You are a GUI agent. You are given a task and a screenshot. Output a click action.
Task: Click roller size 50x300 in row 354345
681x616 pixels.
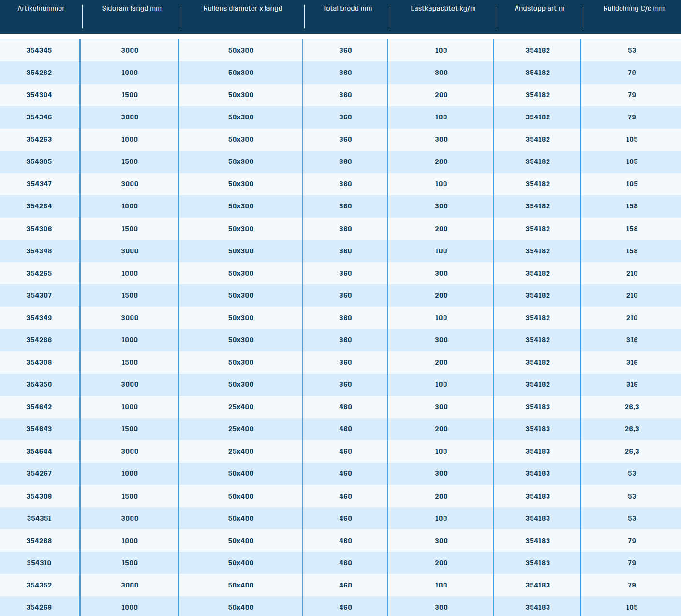(x=241, y=50)
